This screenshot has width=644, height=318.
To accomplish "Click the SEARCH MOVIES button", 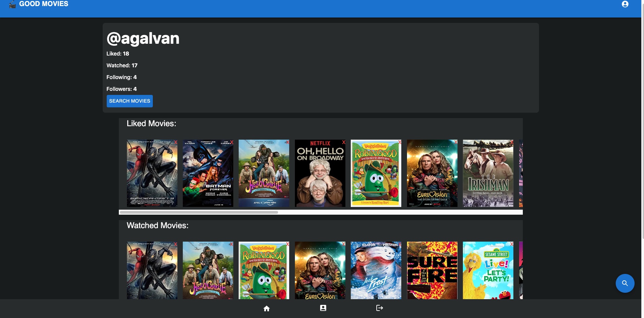I will 130,101.
